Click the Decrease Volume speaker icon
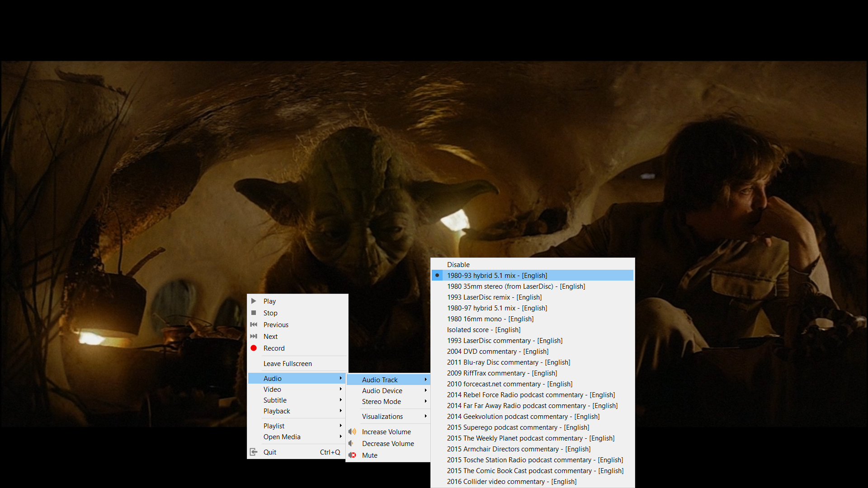This screenshot has height=488, width=868. [351, 443]
